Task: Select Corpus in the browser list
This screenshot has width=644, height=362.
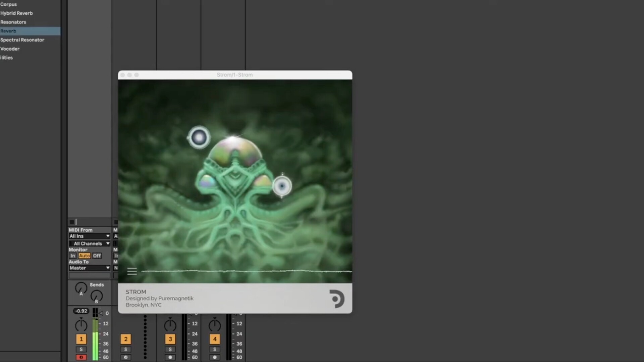Action: 8,4
